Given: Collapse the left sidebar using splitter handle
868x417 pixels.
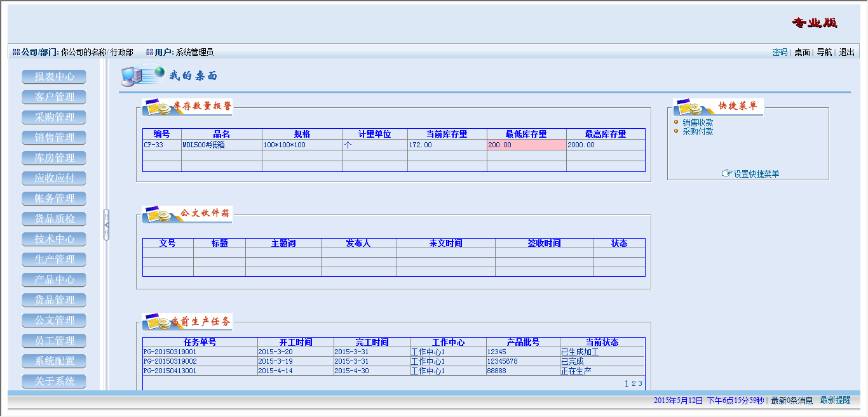Looking at the screenshot, I should point(106,225).
